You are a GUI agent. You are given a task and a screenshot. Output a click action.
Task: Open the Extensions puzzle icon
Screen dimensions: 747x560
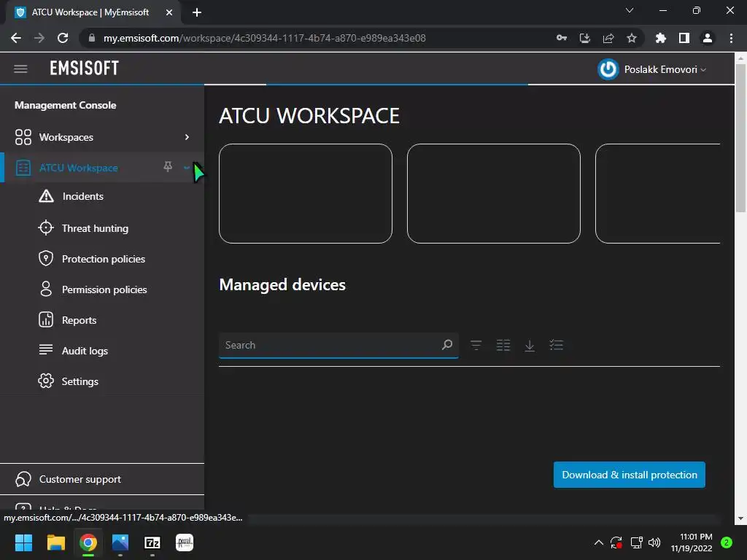coord(661,38)
